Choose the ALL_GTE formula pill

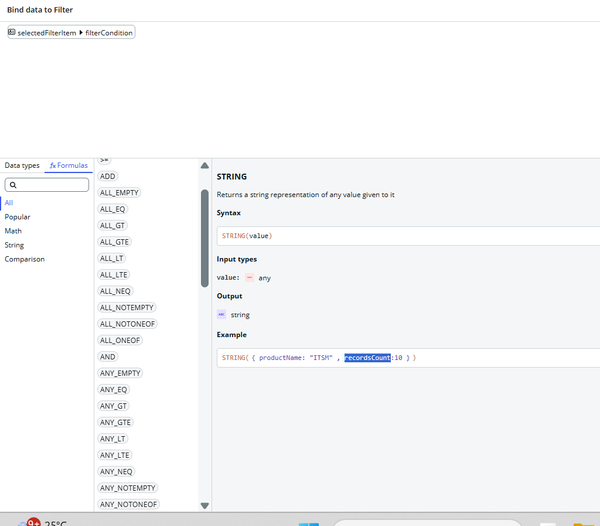coord(114,242)
